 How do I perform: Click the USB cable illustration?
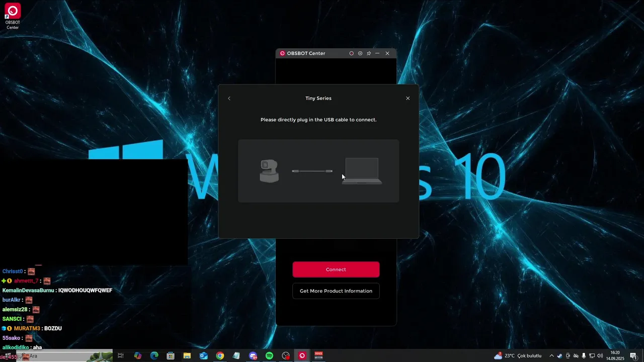click(x=312, y=171)
